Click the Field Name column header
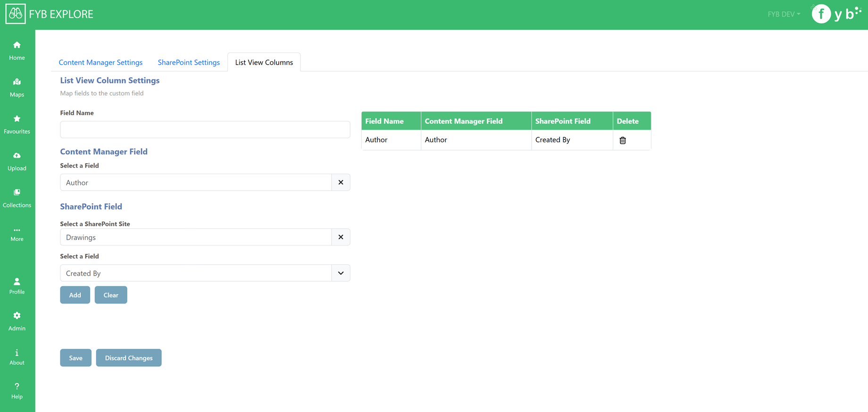 click(x=391, y=121)
